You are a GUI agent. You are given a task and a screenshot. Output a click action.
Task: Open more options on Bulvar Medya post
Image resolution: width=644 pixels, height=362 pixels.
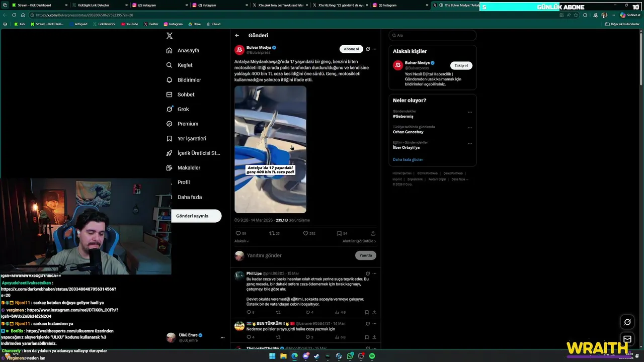click(x=374, y=49)
